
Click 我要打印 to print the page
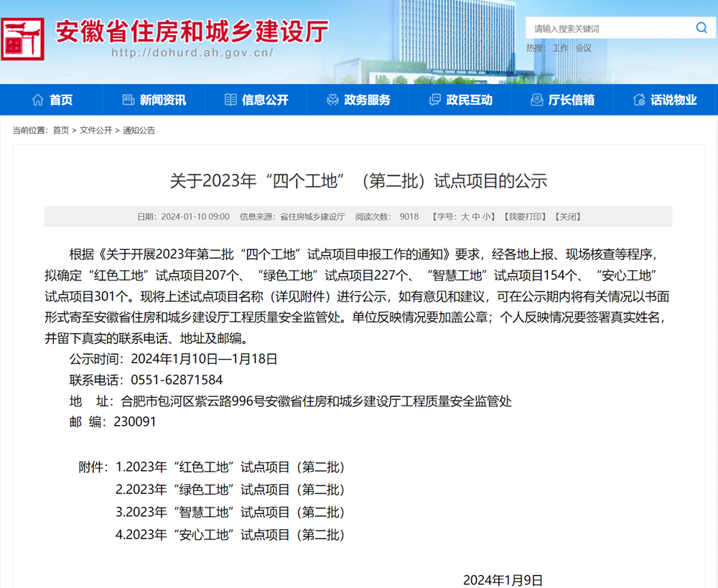525,217
